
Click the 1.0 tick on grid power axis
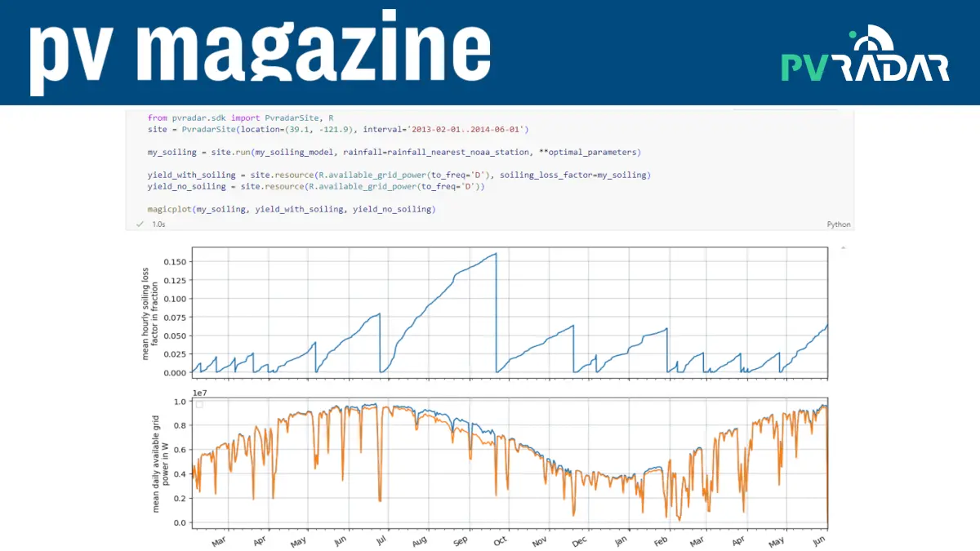(180, 402)
